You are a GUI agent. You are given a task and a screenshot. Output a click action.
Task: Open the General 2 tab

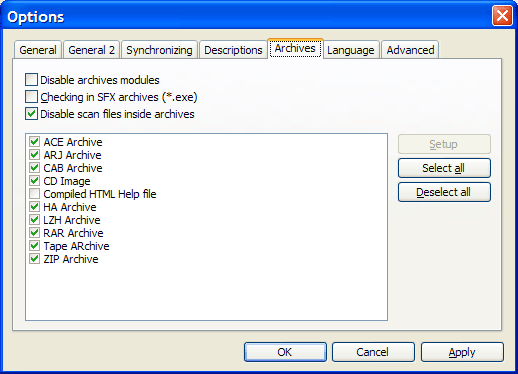(91, 50)
